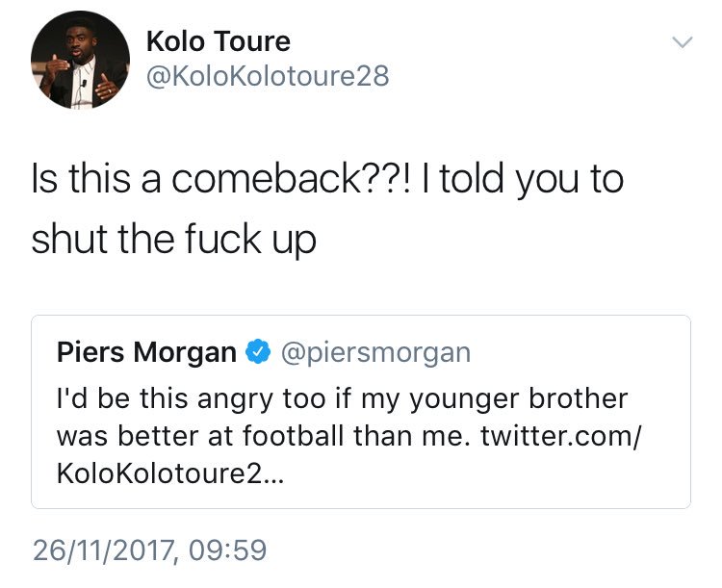Visit the @KoloKolotoure28 handle
722x588 pixels.
click(268, 76)
